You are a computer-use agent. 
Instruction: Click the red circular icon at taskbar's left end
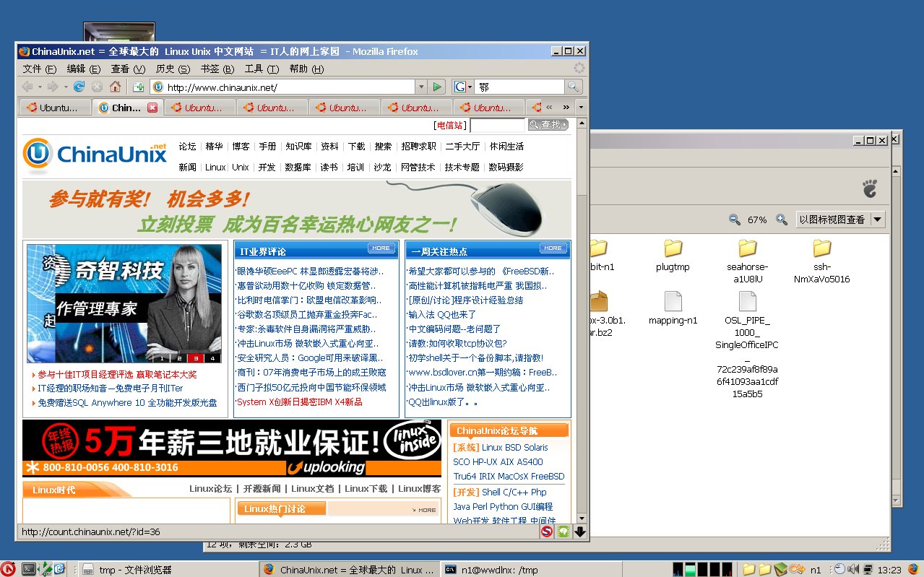(x=8, y=569)
